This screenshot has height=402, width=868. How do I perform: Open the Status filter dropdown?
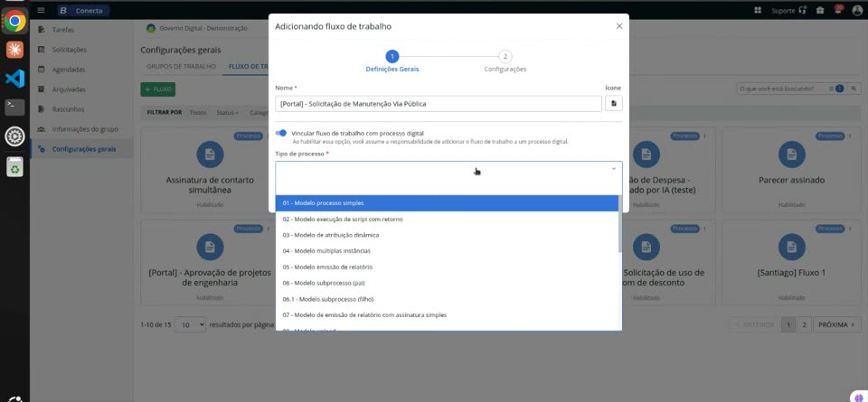click(227, 112)
